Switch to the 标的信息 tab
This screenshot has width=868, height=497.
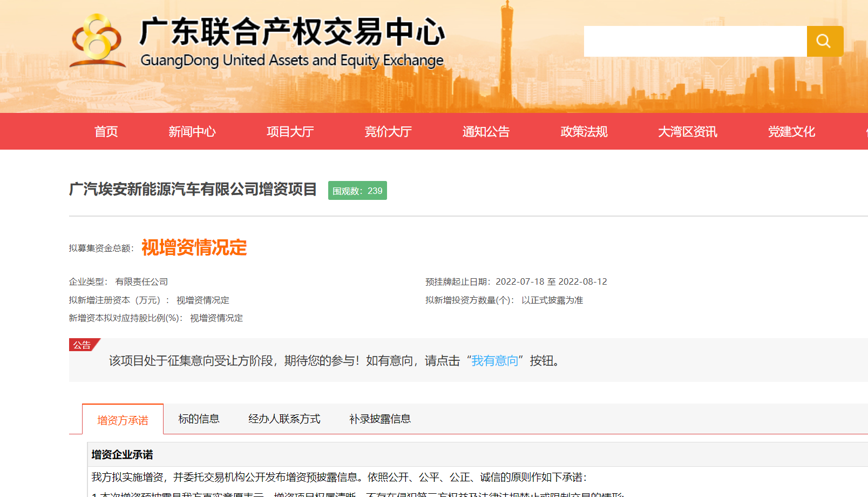coord(199,418)
